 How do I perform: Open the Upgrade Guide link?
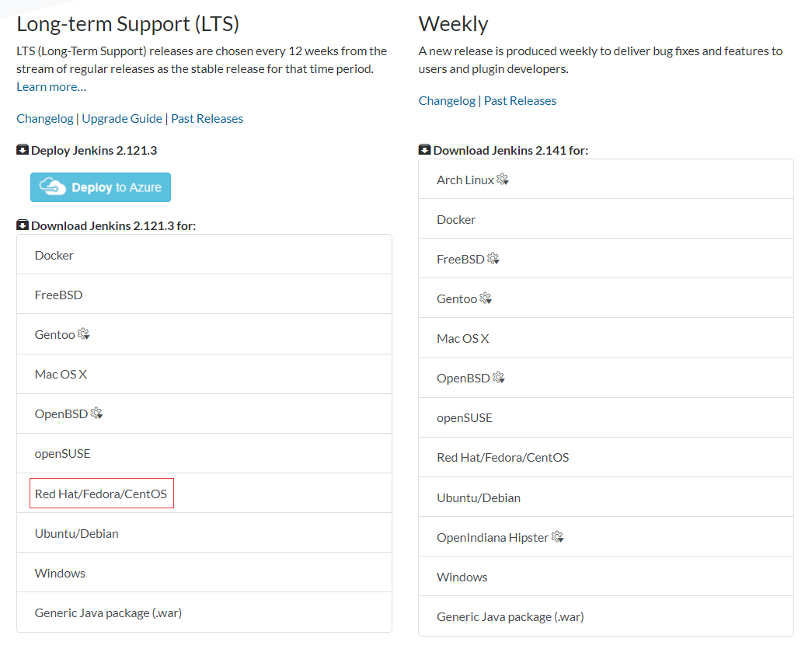tap(122, 119)
